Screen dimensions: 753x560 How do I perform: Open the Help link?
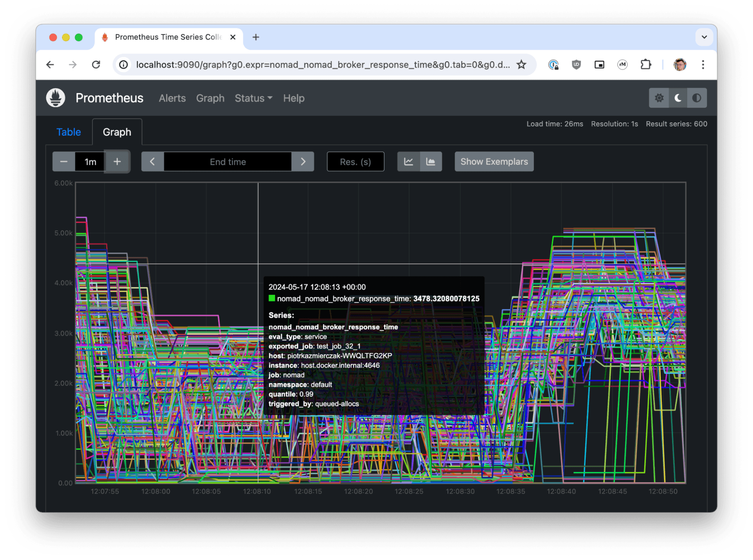click(293, 98)
